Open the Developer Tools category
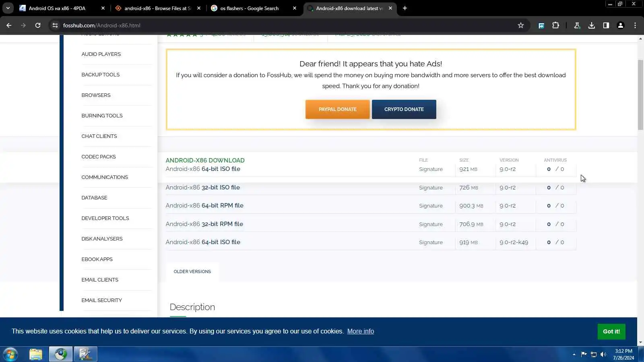The height and width of the screenshot is (362, 644). [105, 218]
